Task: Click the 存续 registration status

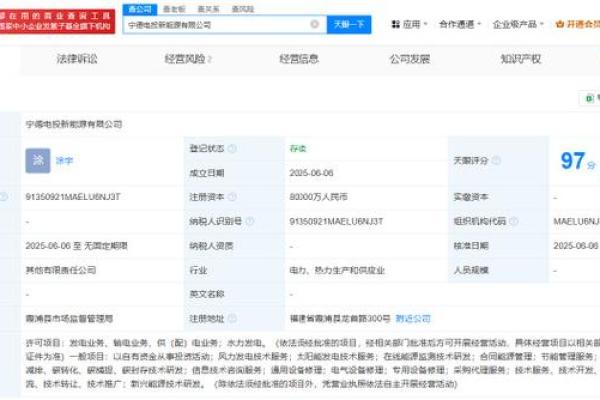Action: pos(298,149)
